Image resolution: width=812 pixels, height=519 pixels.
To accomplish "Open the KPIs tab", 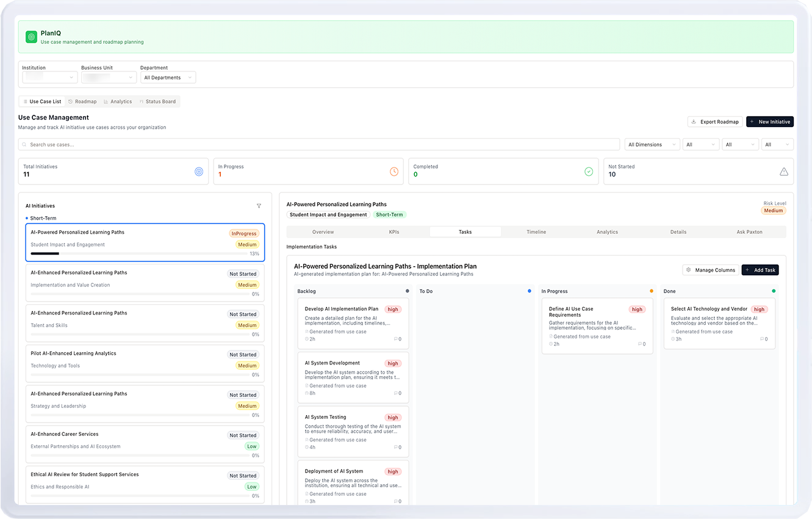I will point(394,232).
